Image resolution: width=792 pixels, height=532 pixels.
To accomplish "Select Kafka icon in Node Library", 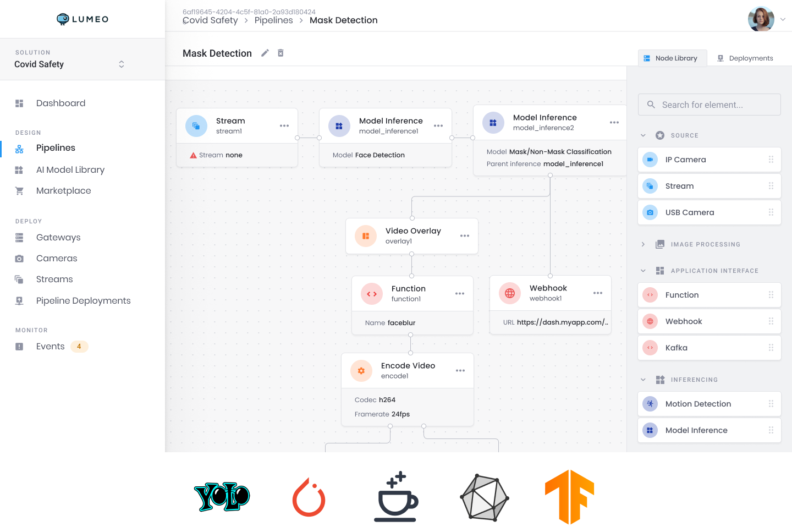I will tap(650, 348).
